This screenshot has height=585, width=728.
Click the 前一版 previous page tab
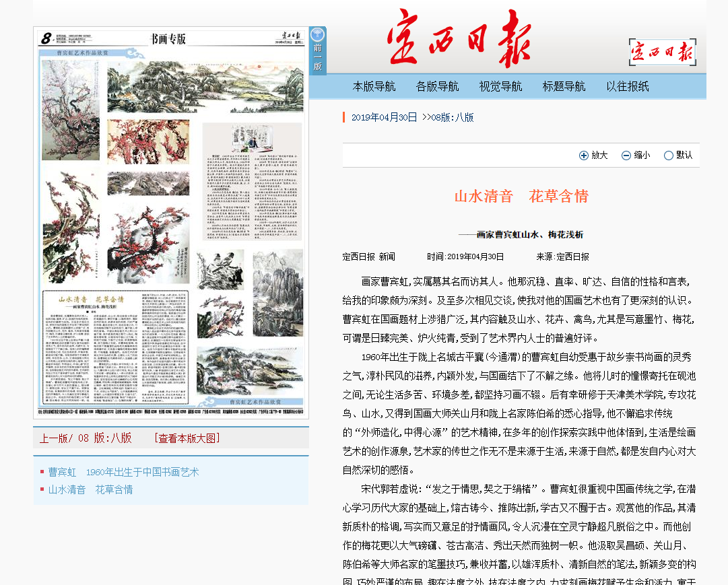(x=318, y=51)
